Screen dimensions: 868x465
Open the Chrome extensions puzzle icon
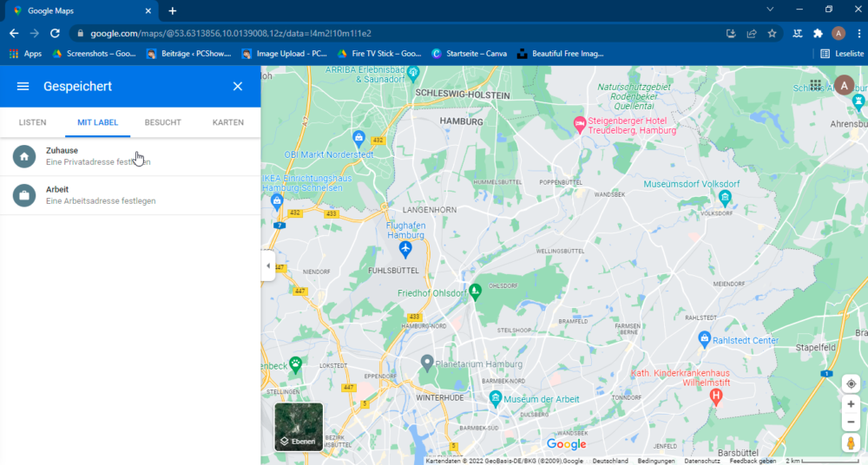(818, 33)
